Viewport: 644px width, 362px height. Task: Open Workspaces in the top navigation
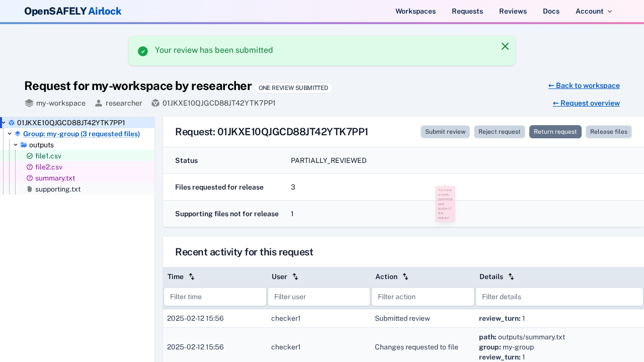[x=416, y=11]
